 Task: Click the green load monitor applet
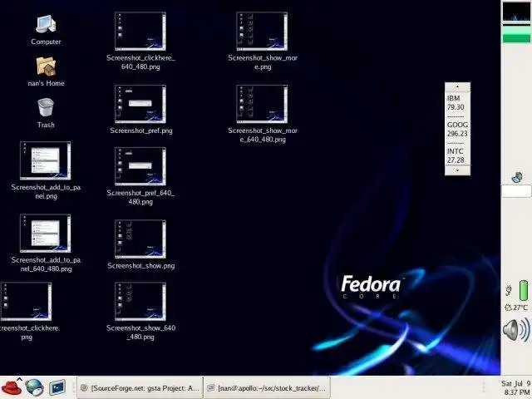click(x=516, y=33)
